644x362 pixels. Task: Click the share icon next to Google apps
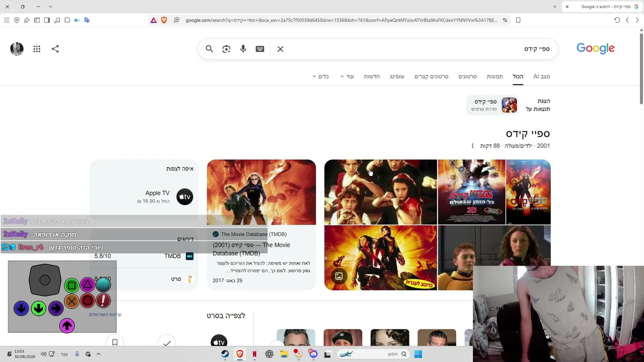tap(55, 49)
